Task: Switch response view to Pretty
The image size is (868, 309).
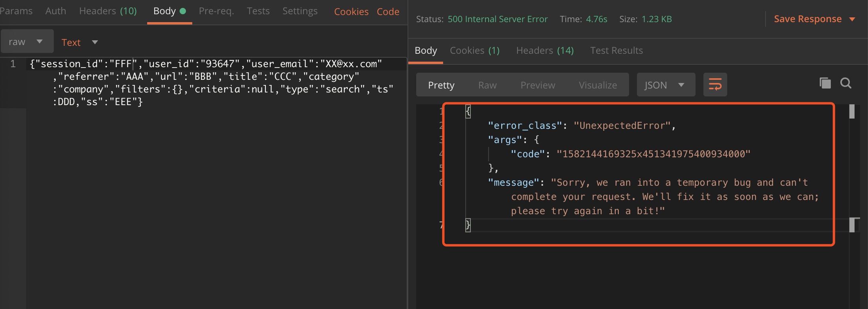Action: pos(441,85)
